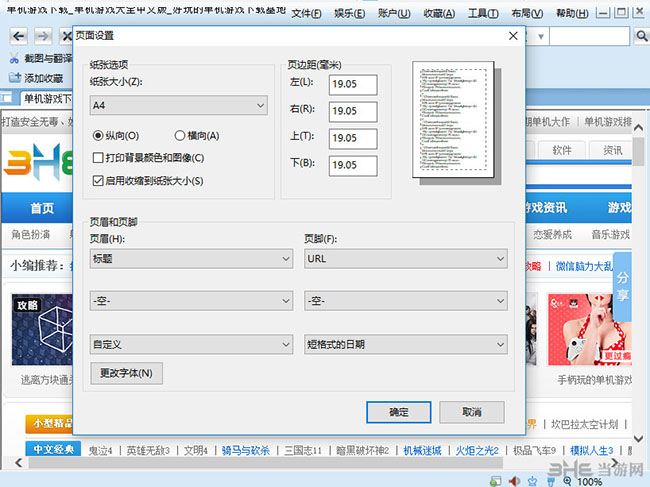Go back with the browser back arrow

pyautogui.click(x=18, y=36)
